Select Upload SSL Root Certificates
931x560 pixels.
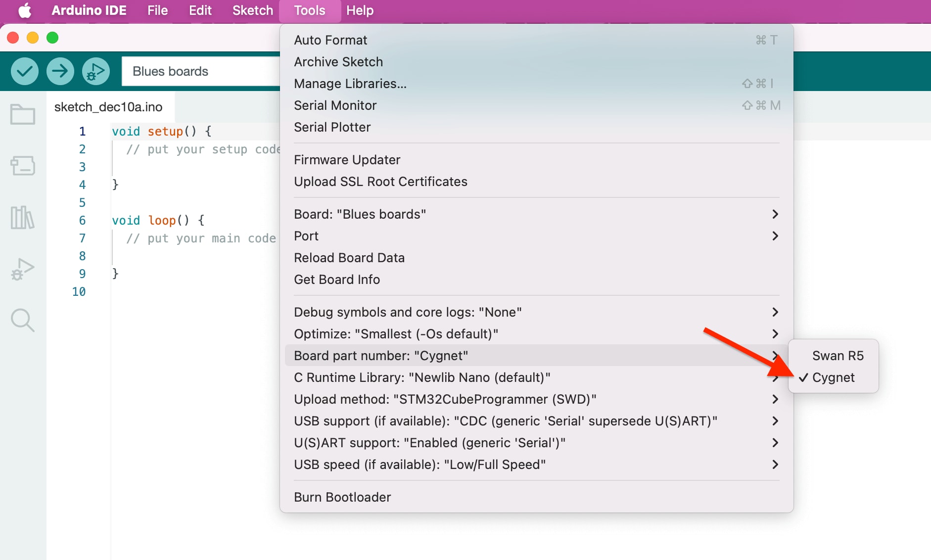click(537, 182)
